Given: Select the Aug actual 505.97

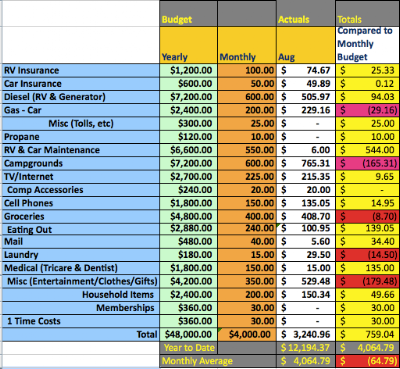Looking at the screenshot, I should (x=306, y=97).
